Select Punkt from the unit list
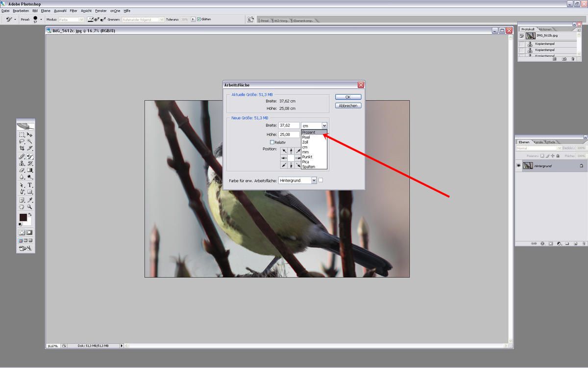 (x=314, y=157)
